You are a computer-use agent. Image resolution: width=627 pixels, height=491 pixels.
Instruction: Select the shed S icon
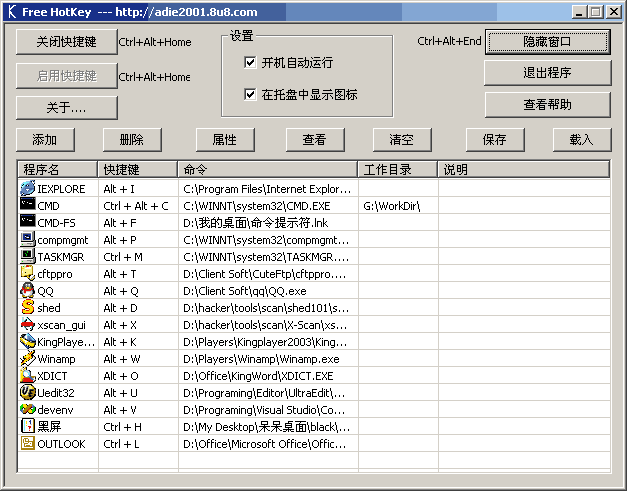click(28, 307)
